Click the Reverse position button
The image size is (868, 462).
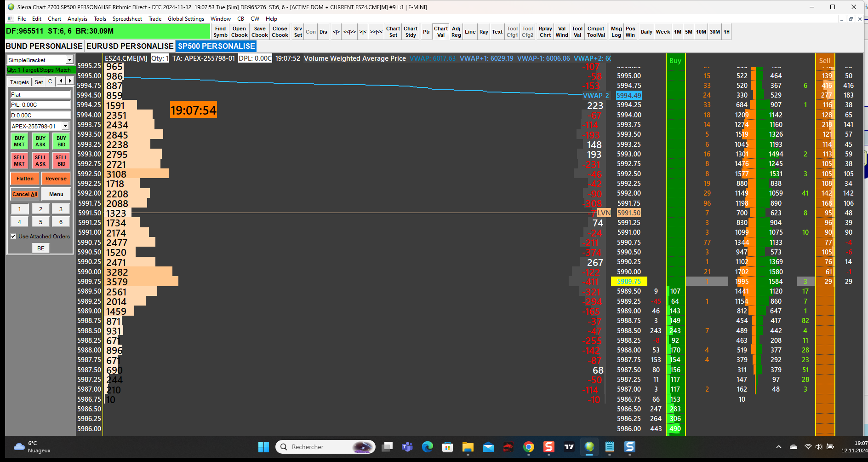pos(56,179)
